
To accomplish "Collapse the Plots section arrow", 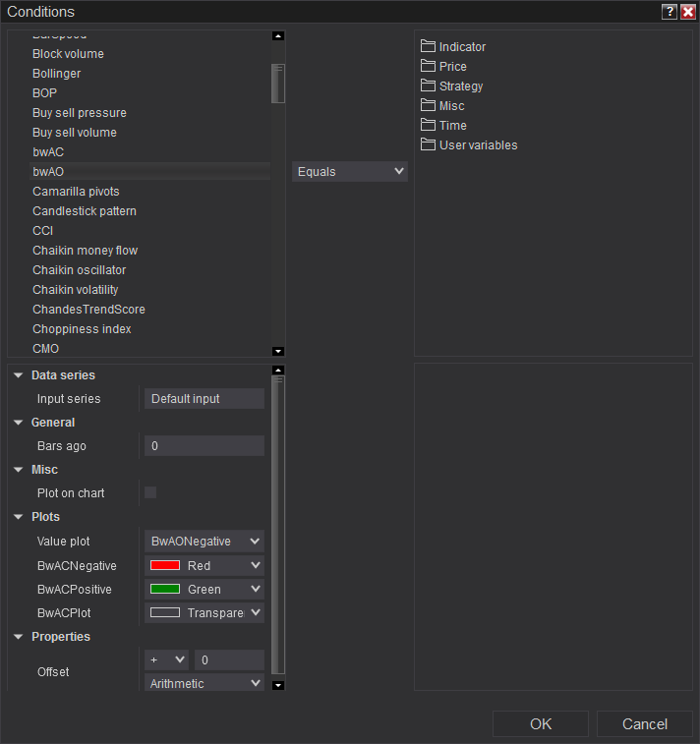I will 19,517.
